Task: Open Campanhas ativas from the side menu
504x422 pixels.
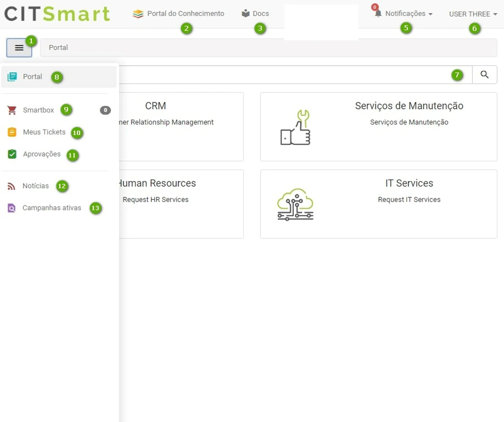Action: 59,208
